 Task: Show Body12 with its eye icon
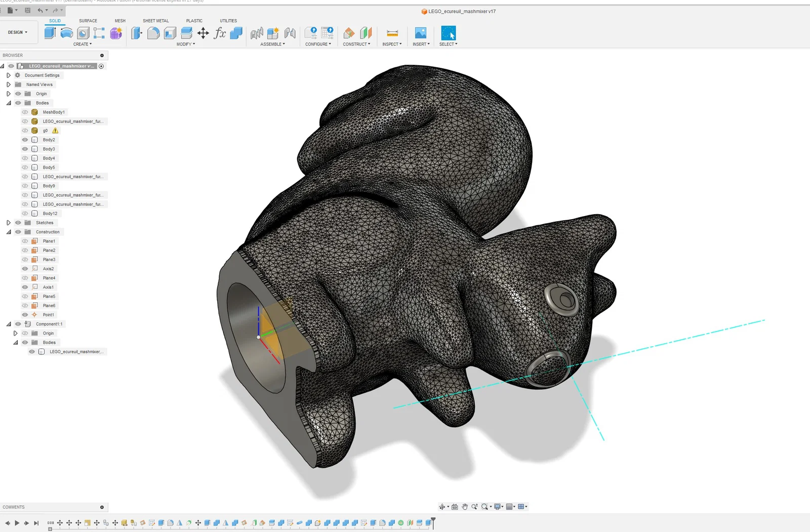[25, 214]
